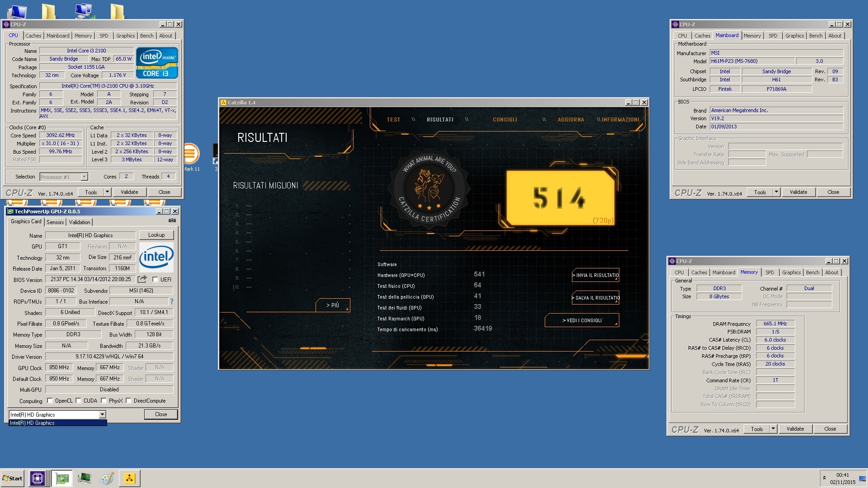
Task: Toggle the OpenCL checkbox
Action: [x=50, y=400]
